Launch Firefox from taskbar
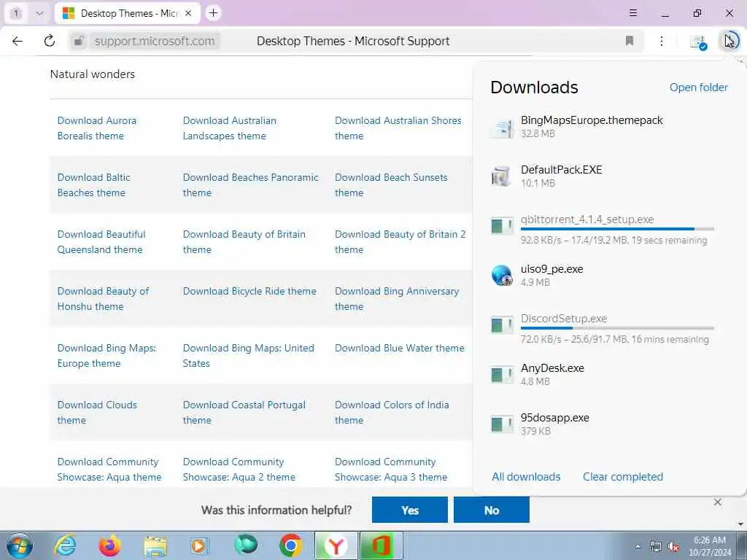The image size is (747, 560). click(x=109, y=545)
